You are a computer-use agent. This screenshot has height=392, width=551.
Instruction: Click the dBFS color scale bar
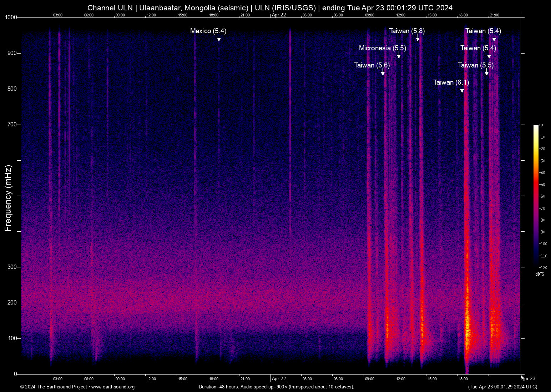coord(536,196)
